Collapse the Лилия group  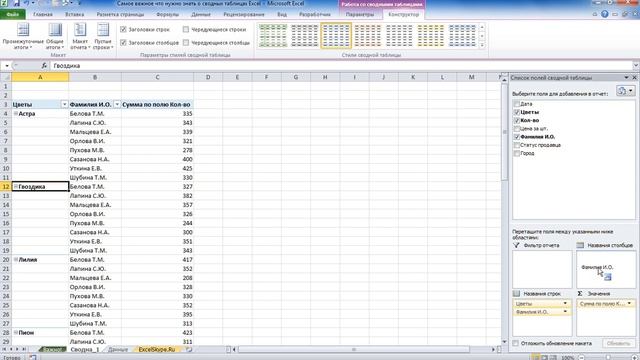(x=16, y=260)
